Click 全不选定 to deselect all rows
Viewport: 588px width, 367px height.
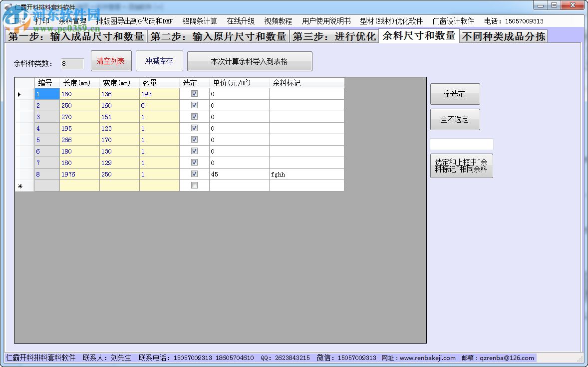click(x=454, y=119)
